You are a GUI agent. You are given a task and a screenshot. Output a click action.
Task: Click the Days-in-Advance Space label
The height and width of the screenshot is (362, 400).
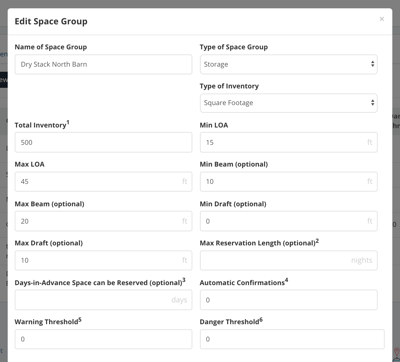click(x=100, y=282)
